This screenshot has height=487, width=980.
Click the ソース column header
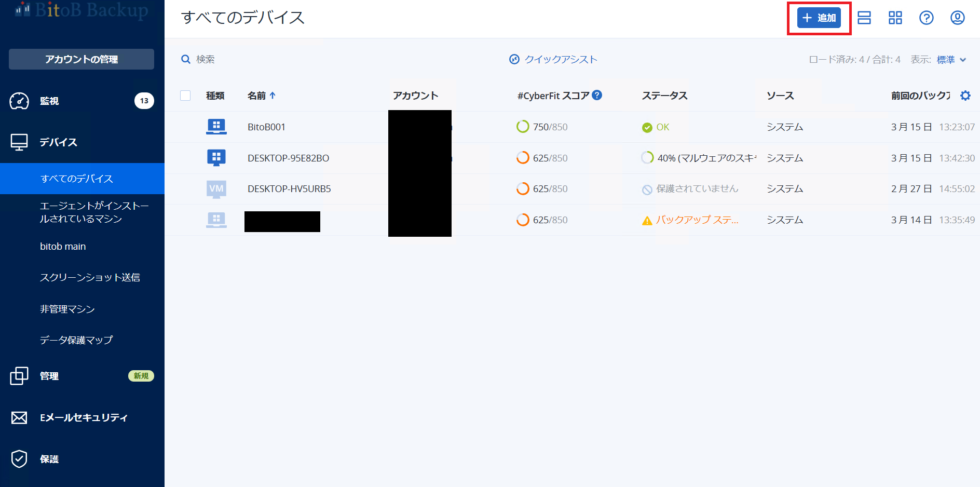coord(781,96)
